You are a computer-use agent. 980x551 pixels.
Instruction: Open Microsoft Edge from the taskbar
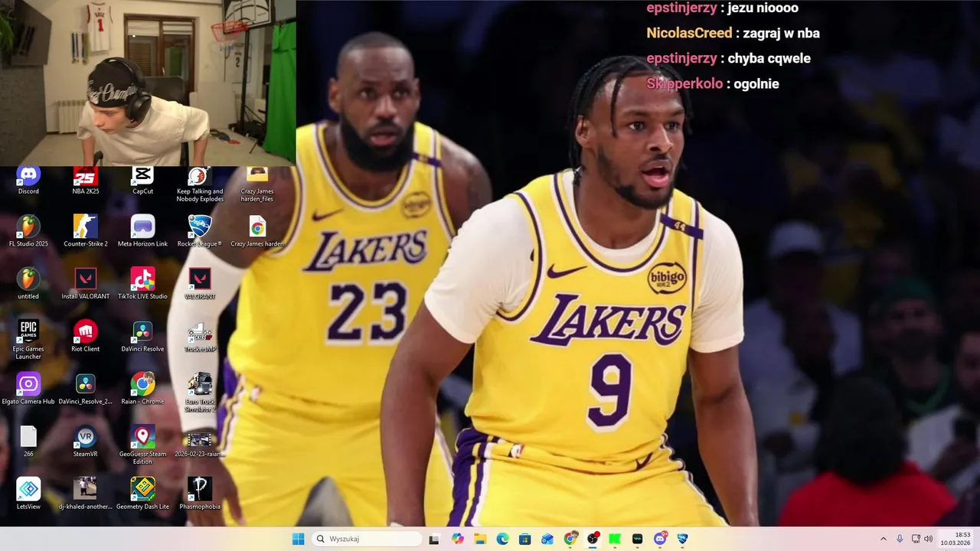502,539
